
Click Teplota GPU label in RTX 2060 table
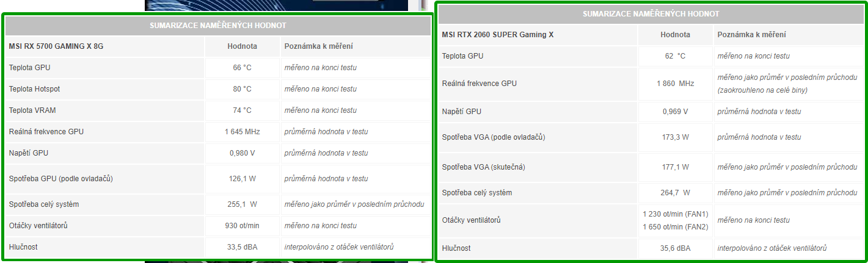462,56
